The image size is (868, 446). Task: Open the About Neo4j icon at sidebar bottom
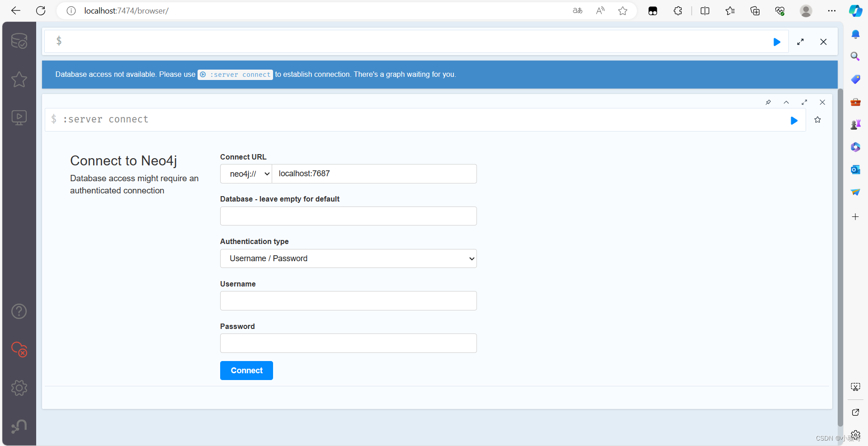point(19,426)
